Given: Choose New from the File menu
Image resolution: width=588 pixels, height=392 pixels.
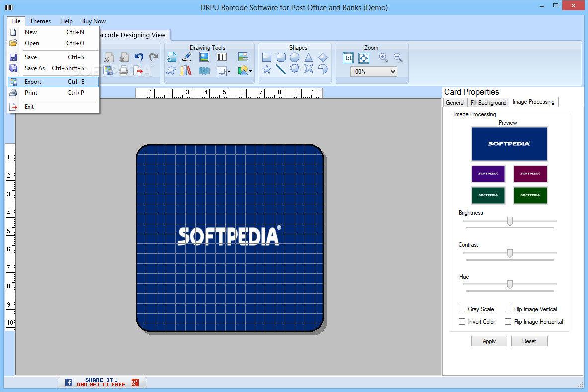Looking at the screenshot, I should point(53,32).
